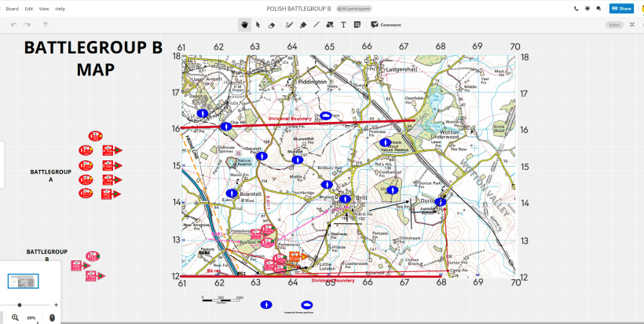Click the Undo arrow
This screenshot has width=644, height=324.
(x=14, y=25)
